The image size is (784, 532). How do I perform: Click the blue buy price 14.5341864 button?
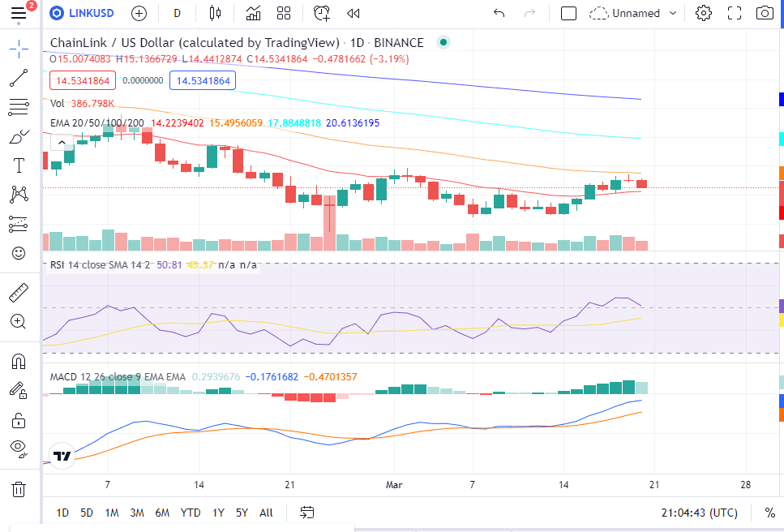pos(203,80)
